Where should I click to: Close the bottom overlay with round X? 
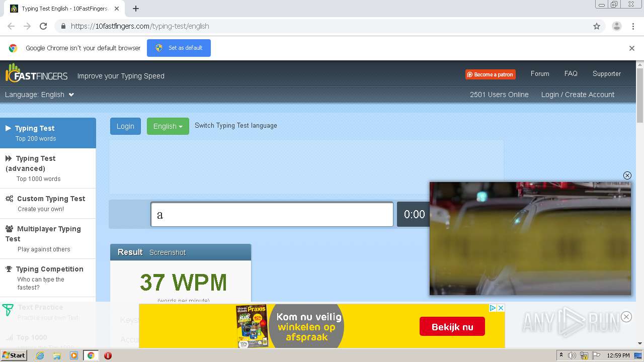point(626,317)
